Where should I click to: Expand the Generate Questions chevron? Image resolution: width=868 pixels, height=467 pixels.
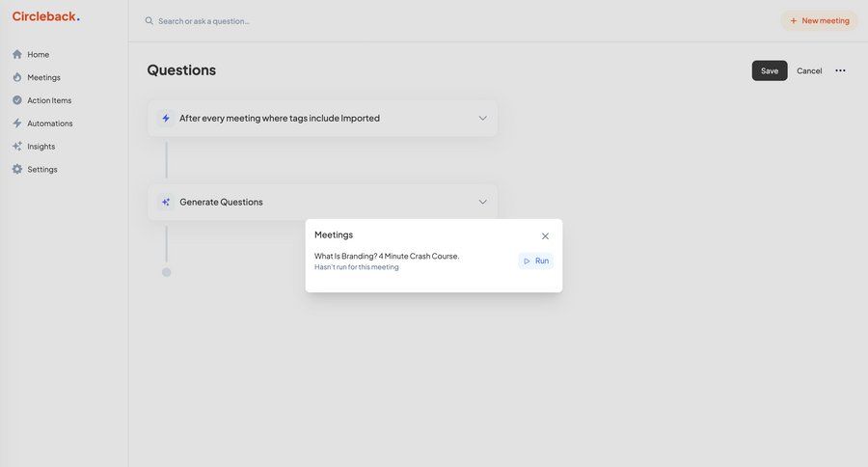click(482, 202)
